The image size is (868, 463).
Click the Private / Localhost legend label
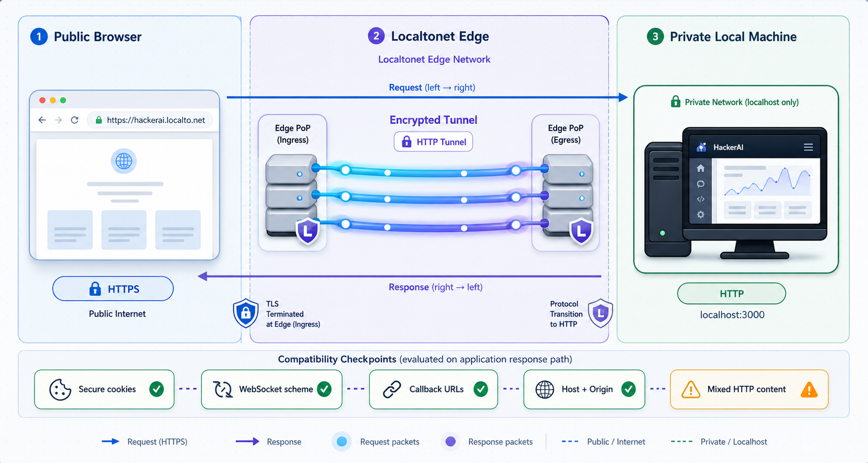(x=734, y=442)
